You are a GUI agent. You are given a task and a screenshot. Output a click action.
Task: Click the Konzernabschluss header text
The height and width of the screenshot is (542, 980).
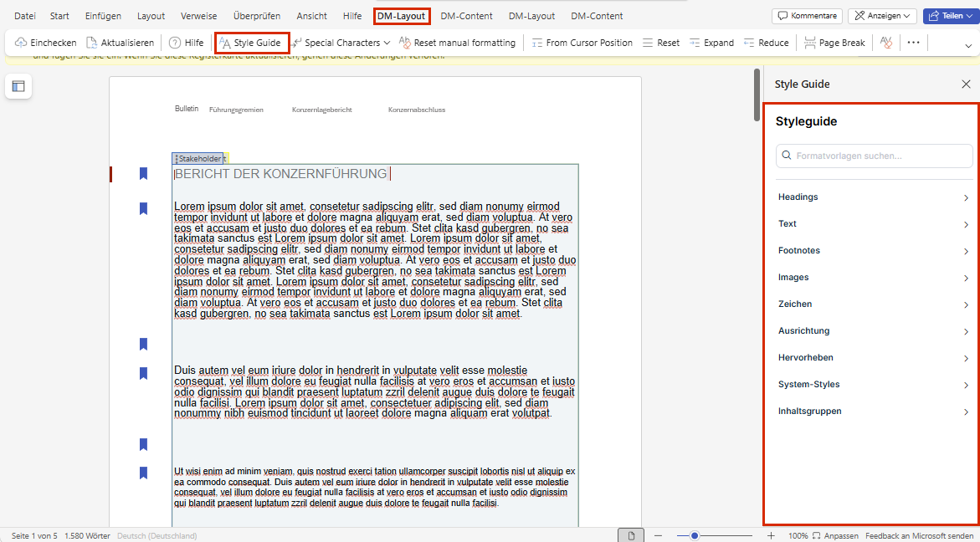coord(417,110)
